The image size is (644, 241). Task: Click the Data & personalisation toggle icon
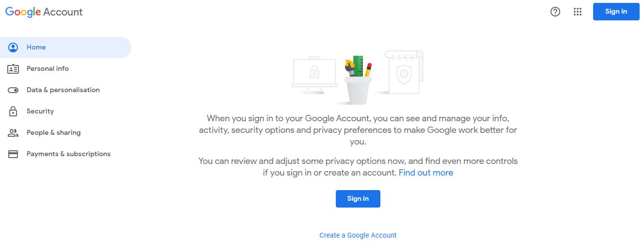coord(13,90)
